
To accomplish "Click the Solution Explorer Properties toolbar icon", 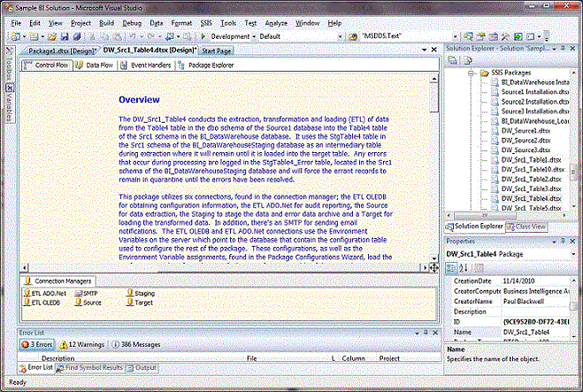I will (452, 60).
